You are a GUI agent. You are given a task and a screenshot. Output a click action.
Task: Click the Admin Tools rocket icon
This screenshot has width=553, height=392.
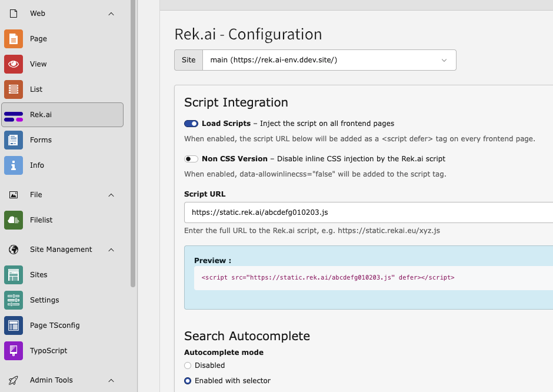pyautogui.click(x=14, y=380)
